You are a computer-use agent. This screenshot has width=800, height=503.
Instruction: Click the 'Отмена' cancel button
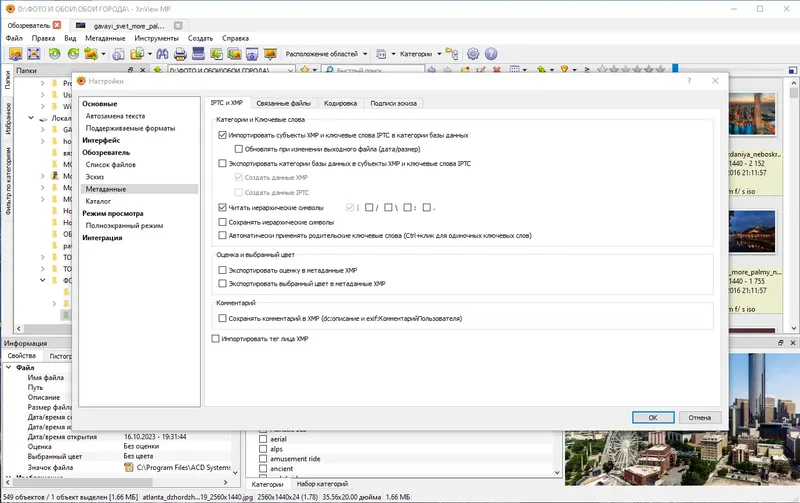[x=699, y=417]
